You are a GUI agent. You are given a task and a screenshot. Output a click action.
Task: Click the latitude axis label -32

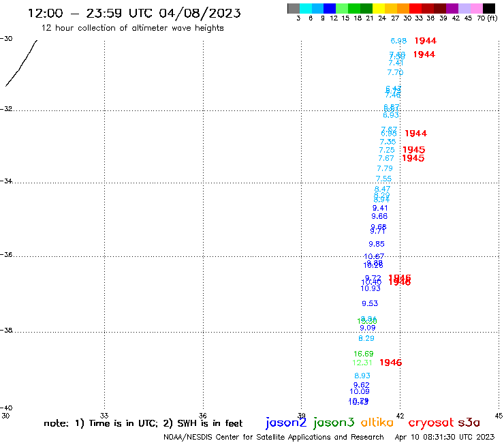tap(6, 109)
